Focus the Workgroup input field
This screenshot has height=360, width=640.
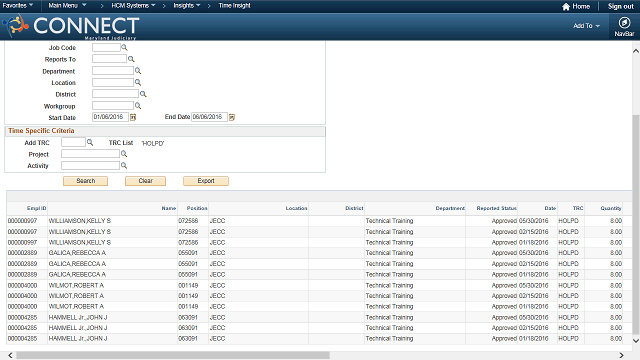coord(113,106)
